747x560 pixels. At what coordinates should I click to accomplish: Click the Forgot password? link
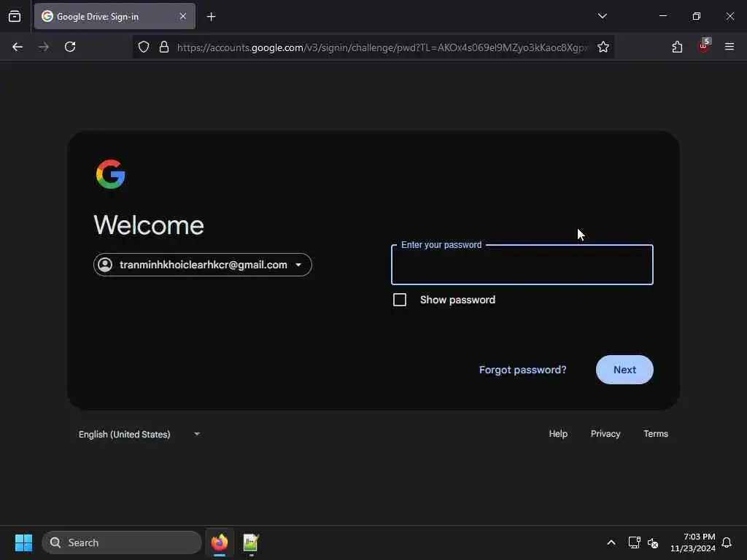click(522, 370)
